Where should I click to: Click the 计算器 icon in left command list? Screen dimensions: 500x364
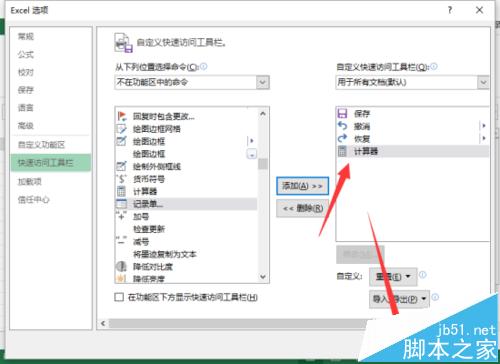121,191
